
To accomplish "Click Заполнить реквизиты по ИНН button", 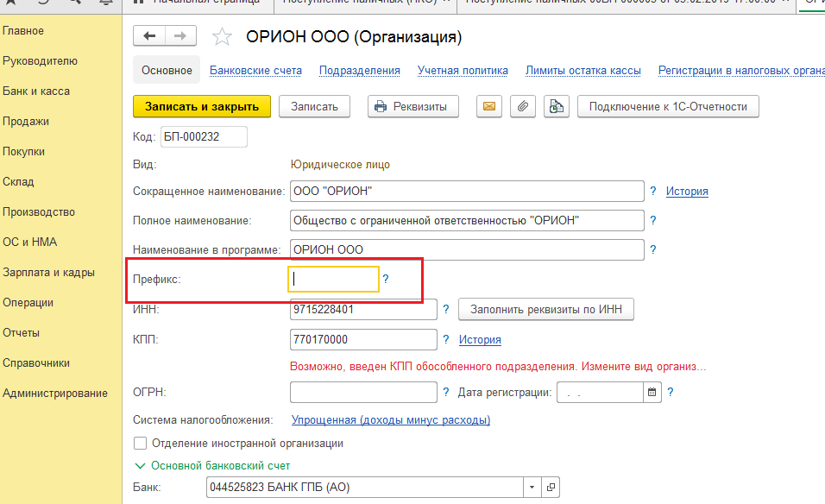I will [545, 309].
